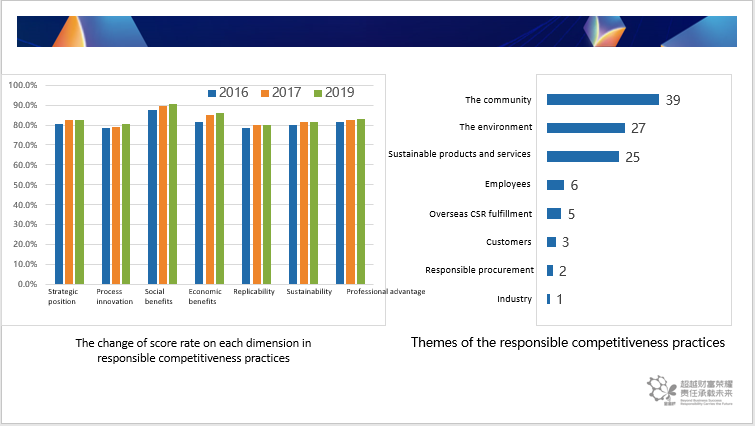Click the decorative header banner image
The width and height of the screenshot is (755, 426).
tap(377, 31)
